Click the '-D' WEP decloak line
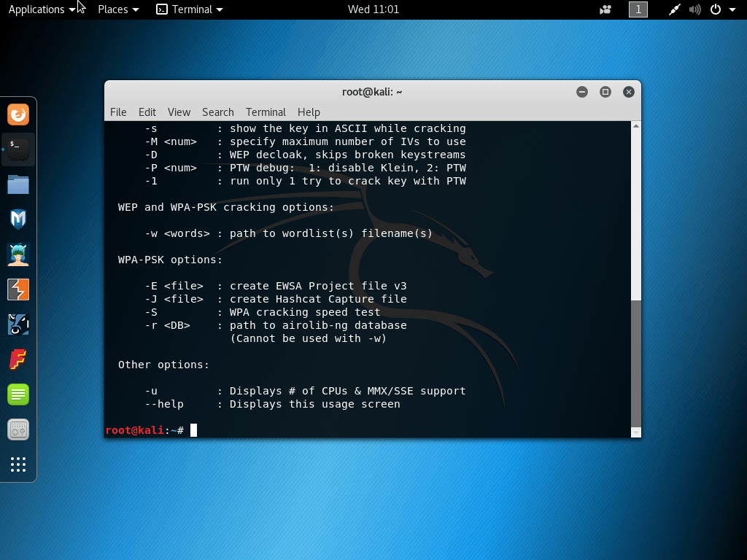 pyautogui.click(x=306, y=155)
